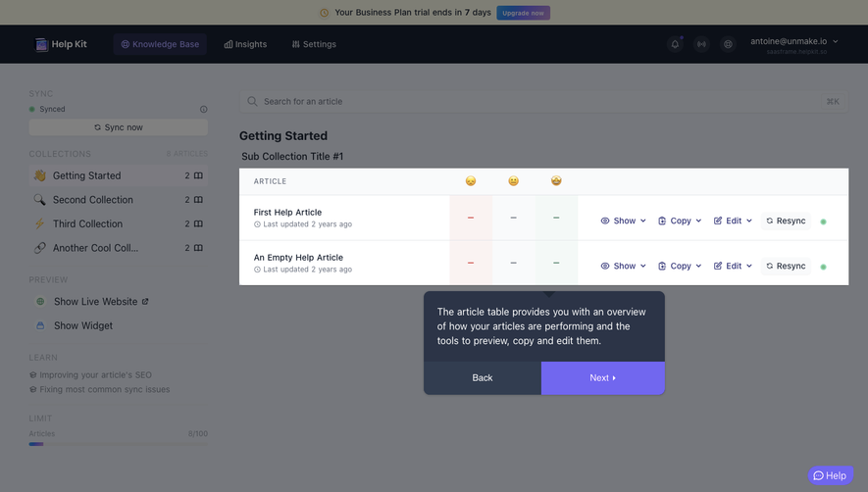Click the Sync now button
This screenshot has width=868, height=492.
[119, 127]
